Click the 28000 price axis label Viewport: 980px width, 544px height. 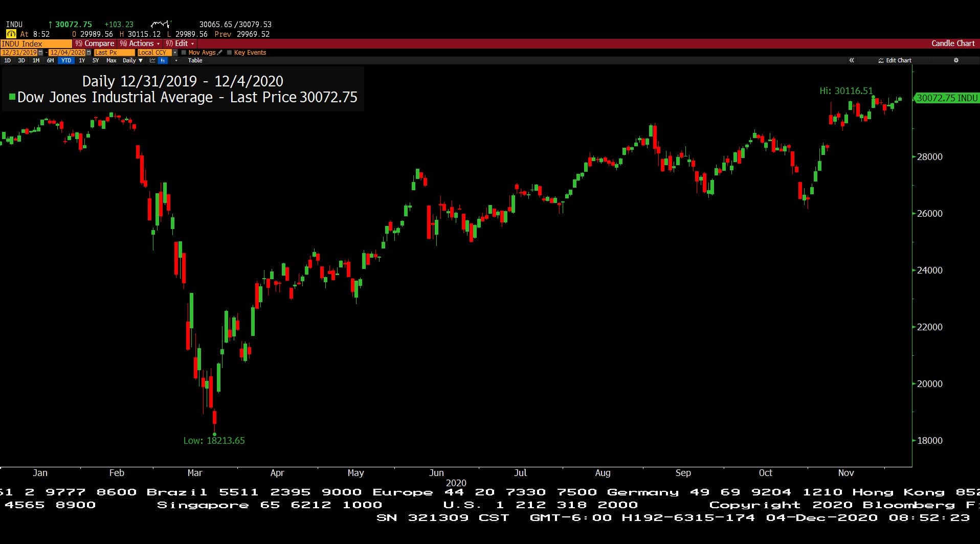(929, 157)
